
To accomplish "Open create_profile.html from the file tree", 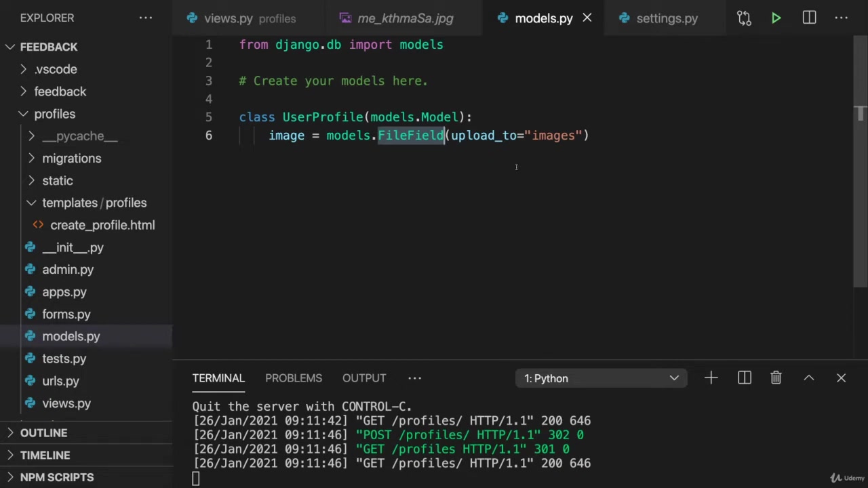I will pos(102,225).
